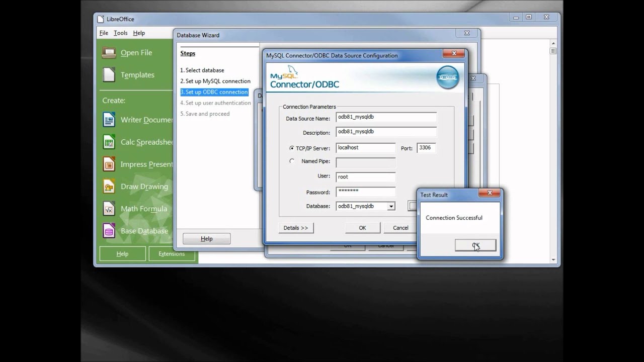Click the User input field

(x=366, y=177)
